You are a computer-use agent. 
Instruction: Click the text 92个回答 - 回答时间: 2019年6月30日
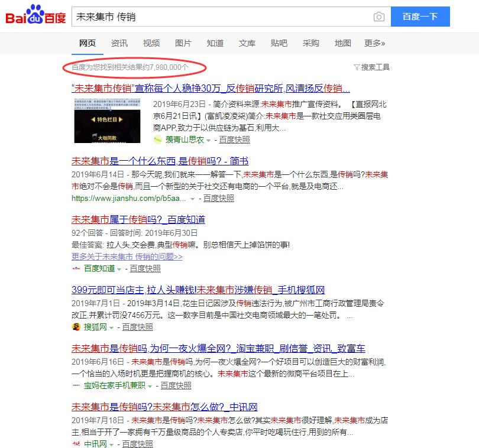click(134, 233)
